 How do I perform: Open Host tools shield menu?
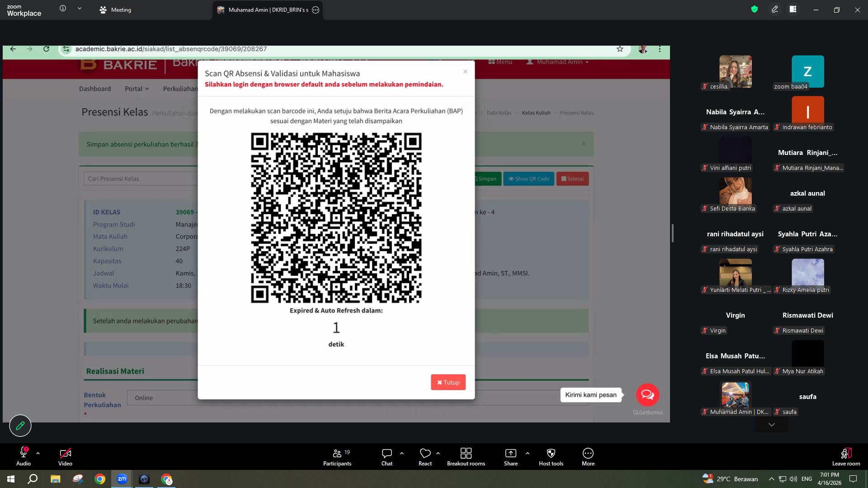[x=551, y=456]
